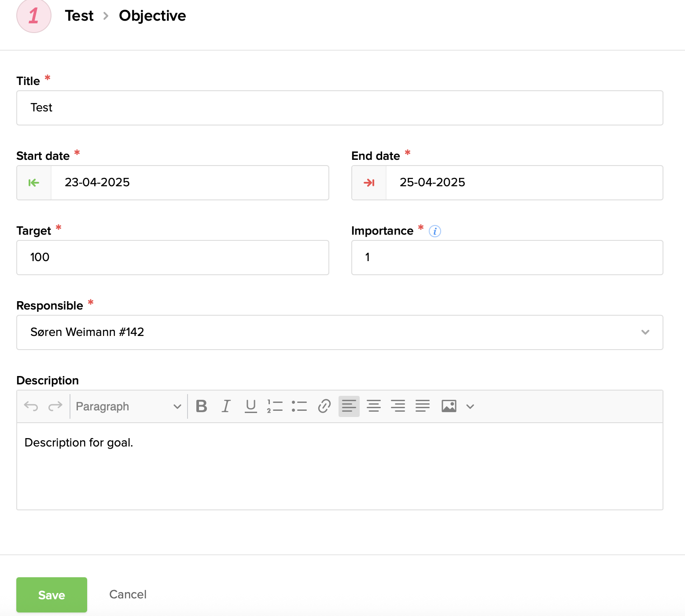Center align the description text

point(374,406)
